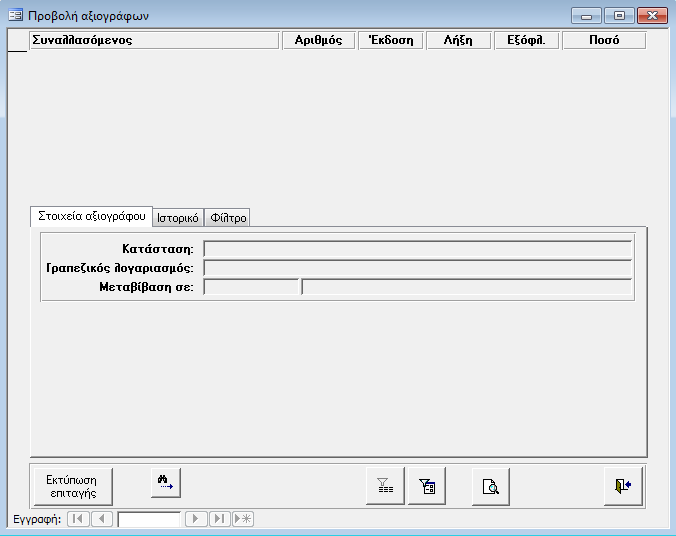Click the Ποσό column header

pyautogui.click(x=604, y=41)
